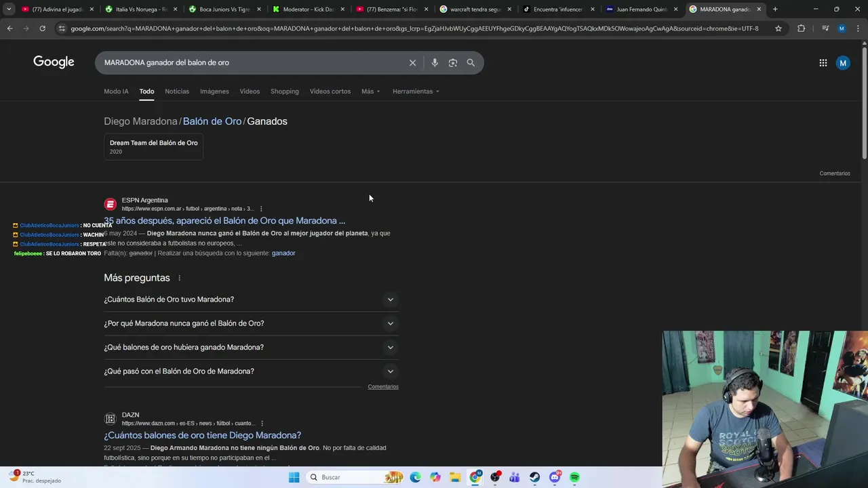Open the Chrome three-dot menu
Viewport: 868px width, 488px height.
click(x=858, y=28)
